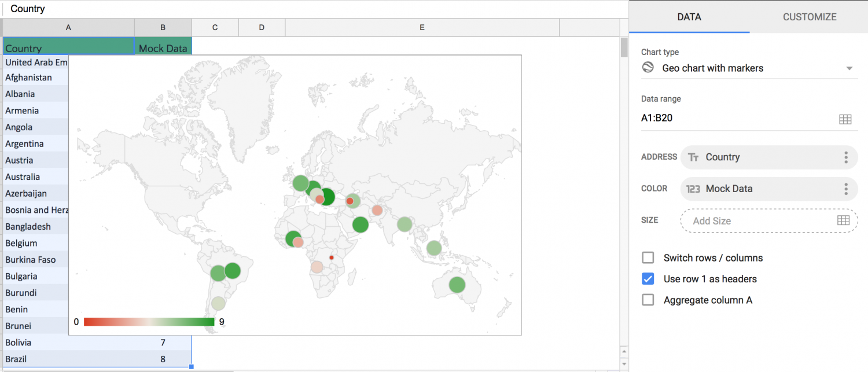
Task: Select column header A in the spreadsheet
Action: click(68, 27)
